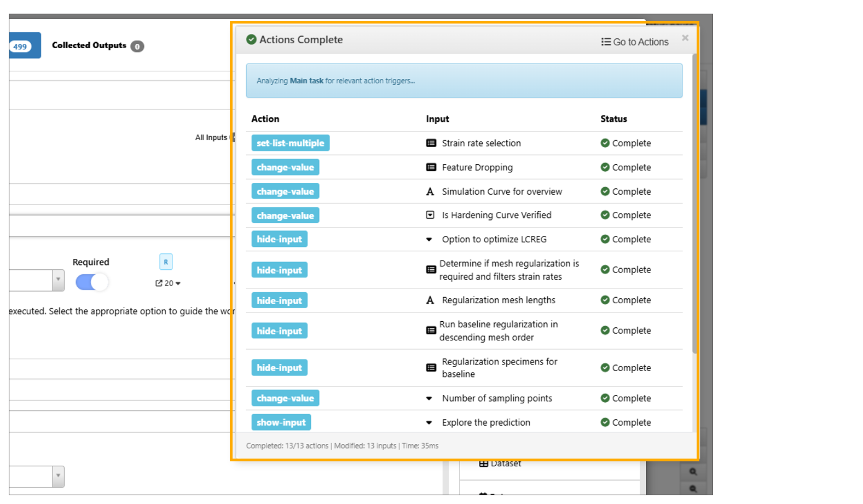This screenshot has height=504, width=863.
Task: Close the Actions Complete panel
Action: click(x=685, y=38)
